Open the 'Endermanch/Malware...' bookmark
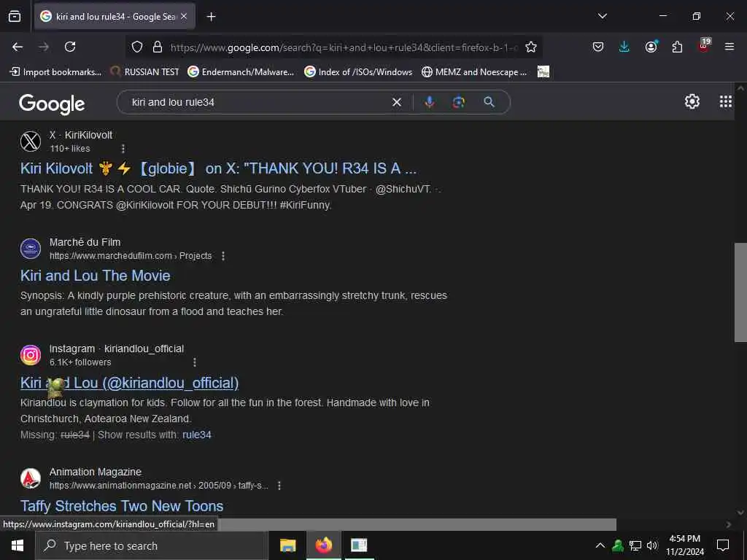 (x=241, y=72)
